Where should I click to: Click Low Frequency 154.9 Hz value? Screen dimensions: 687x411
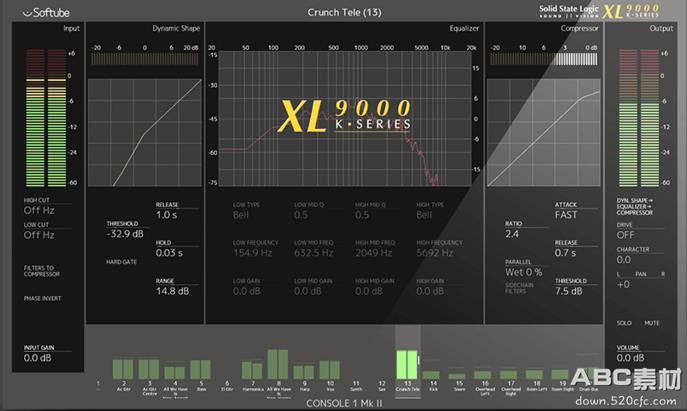[x=253, y=253]
